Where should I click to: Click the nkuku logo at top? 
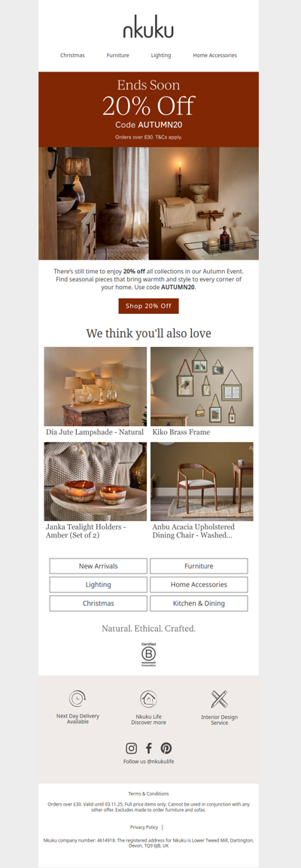pos(148,27)
